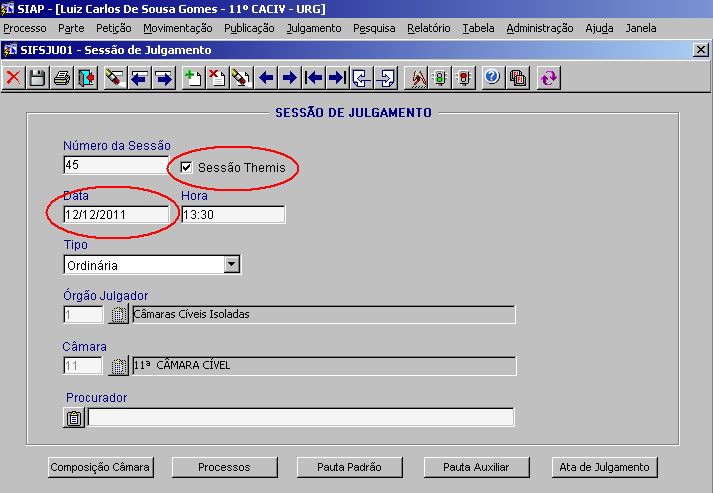Open the Janela menu
713x493 pixels.
tap(641, 28)
